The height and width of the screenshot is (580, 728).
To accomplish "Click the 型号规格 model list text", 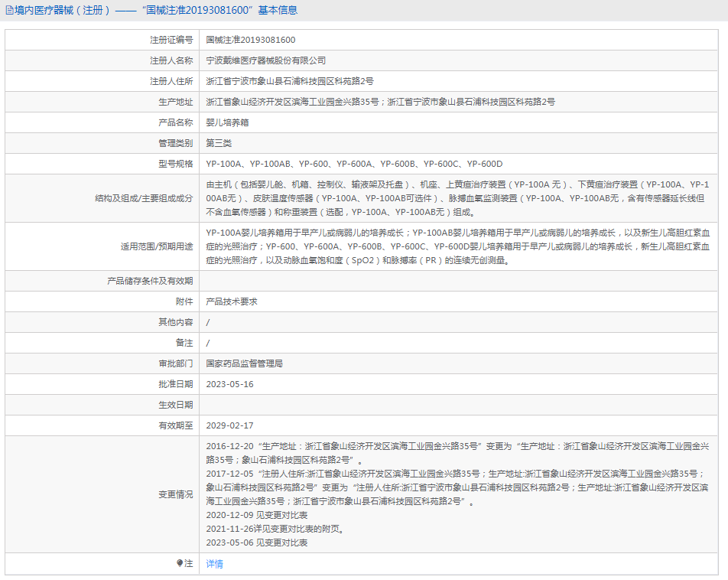I will pos(354,164).
